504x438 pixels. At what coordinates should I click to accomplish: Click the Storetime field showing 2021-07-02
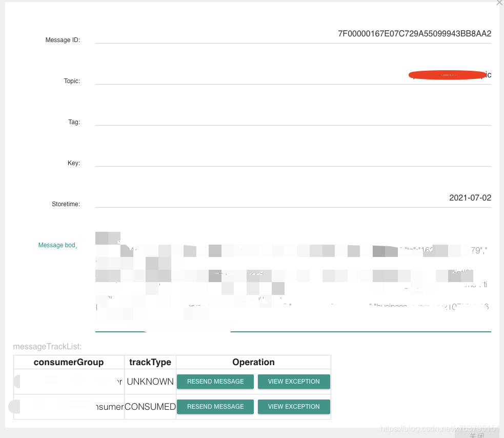point(293,198)
